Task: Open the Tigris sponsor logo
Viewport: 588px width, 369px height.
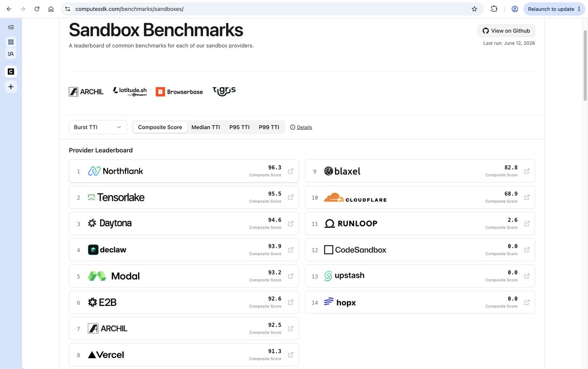Action: [x=224, y=91]
